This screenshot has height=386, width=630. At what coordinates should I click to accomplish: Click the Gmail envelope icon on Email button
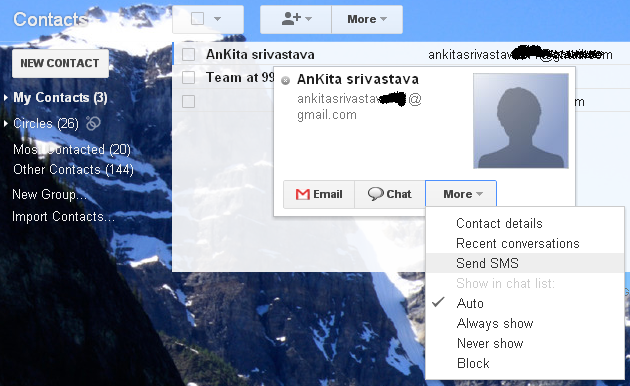303,194
